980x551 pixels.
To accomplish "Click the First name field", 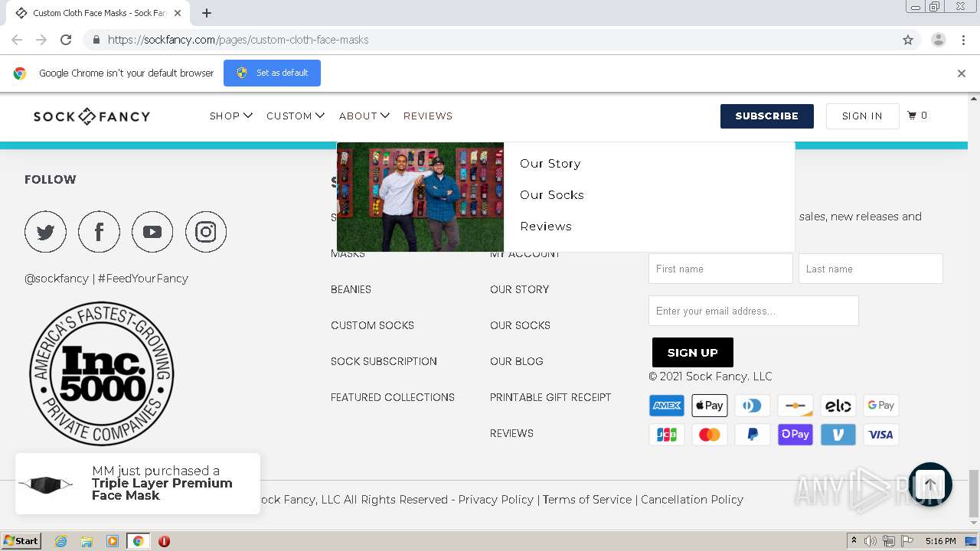I will tap(720, 269).
